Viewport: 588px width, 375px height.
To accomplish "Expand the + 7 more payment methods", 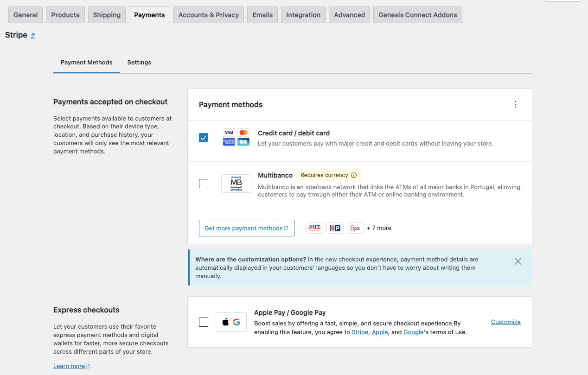I will click(379, 228).
